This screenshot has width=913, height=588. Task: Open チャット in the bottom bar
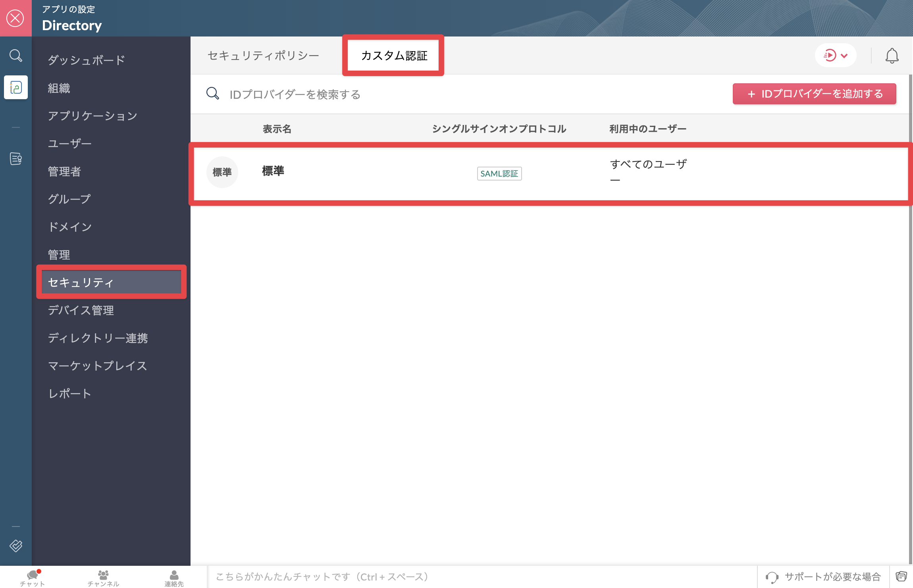click(33, 578)
